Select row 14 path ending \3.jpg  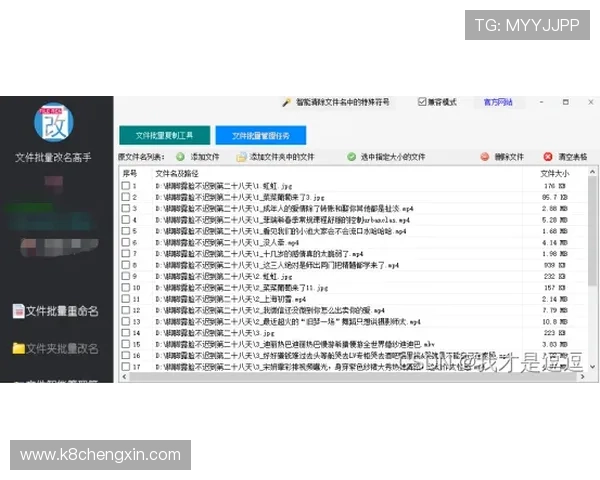215,333
